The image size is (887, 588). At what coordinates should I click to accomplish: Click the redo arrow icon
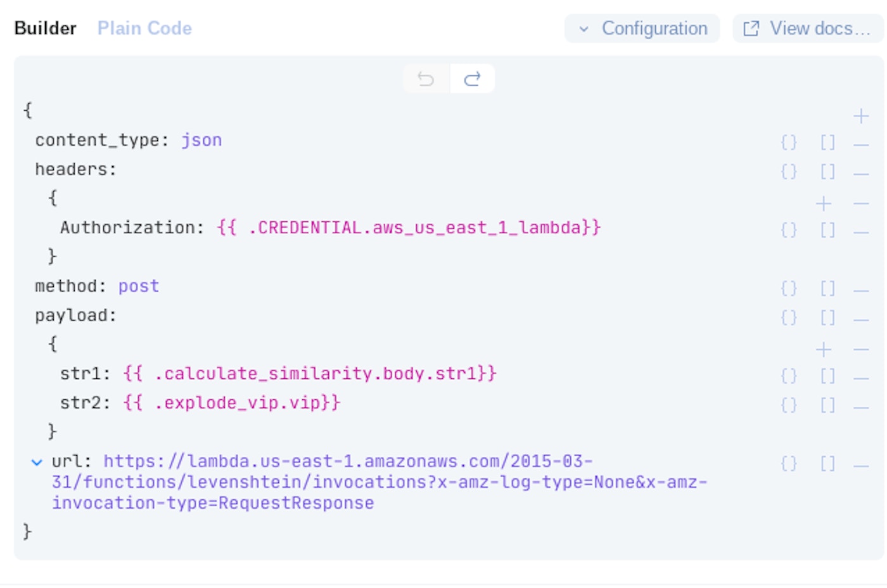(x=472, y=79)
